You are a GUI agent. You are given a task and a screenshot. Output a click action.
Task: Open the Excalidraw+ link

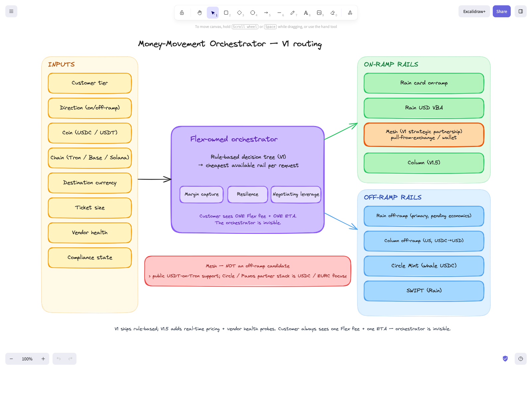(x=474, y=11)
